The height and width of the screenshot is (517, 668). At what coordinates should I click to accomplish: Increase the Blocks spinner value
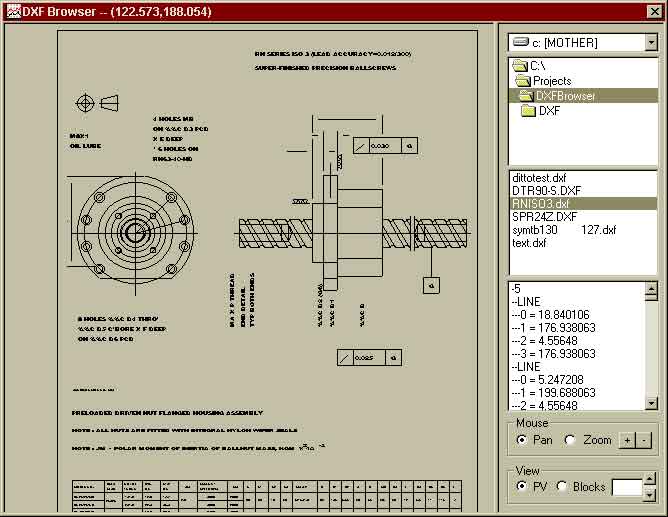point(649,479)
